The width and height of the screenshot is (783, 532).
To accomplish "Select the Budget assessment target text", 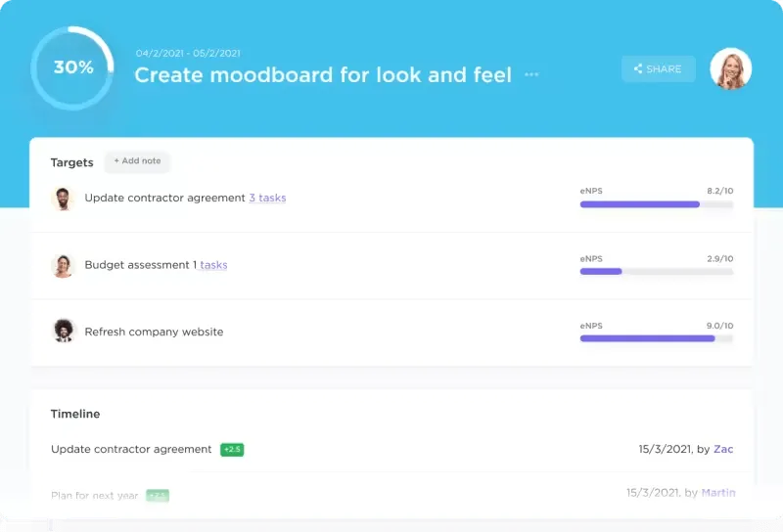I will pyautogui.click(x=137, y=265).
